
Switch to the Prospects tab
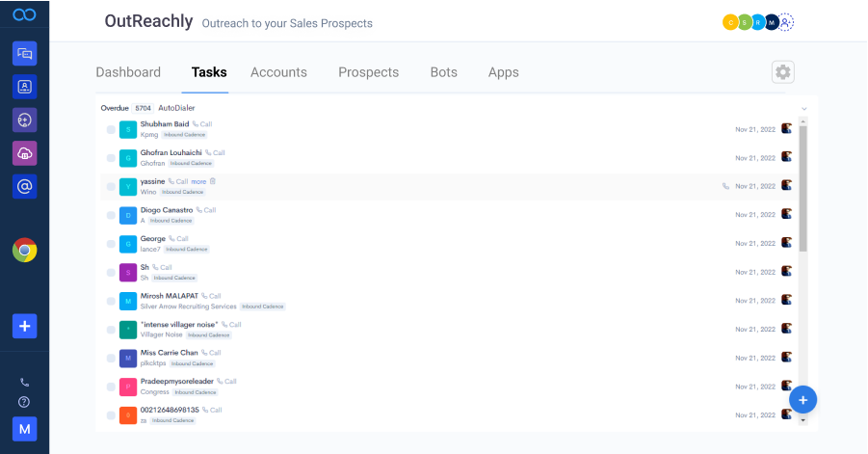click(x=368, y=72)
